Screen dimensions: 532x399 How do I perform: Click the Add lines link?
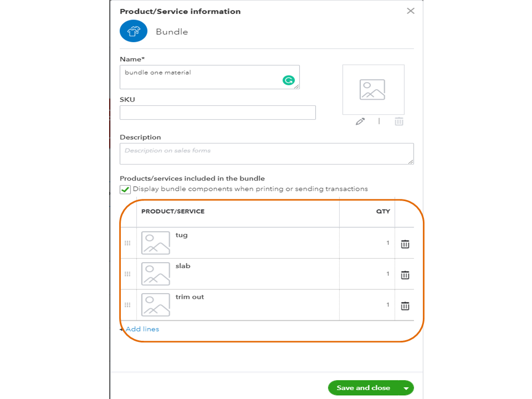click(142, 329)
